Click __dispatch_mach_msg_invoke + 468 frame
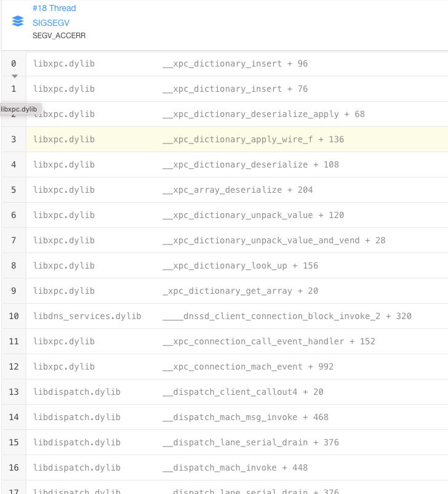The width and height of the screenshot is (448, 494). pyautogui.click(x=245, y=417)
